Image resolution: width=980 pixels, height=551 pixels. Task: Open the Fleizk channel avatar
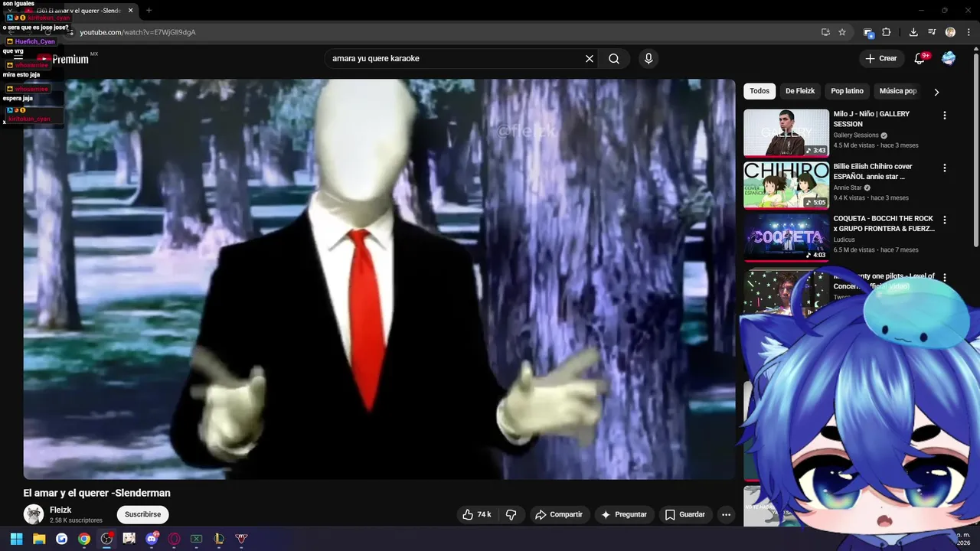(x=33, y=514)
